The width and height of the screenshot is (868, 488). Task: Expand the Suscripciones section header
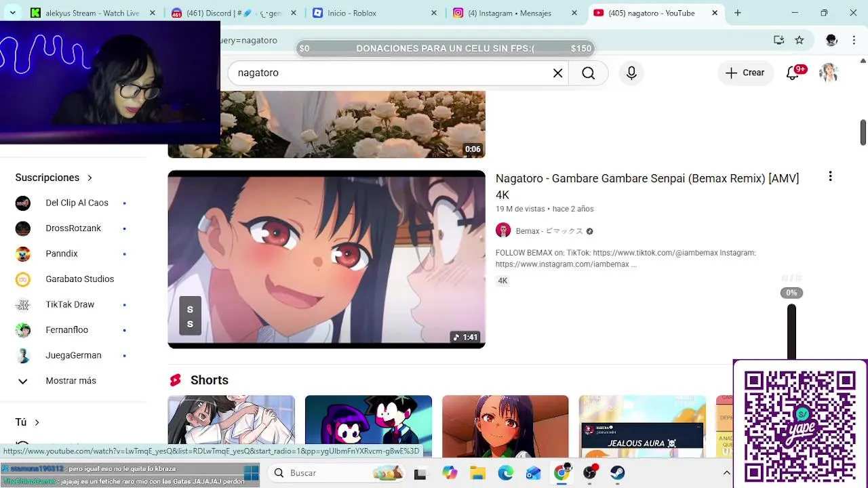pyautogui.click(x=54, y=178)
